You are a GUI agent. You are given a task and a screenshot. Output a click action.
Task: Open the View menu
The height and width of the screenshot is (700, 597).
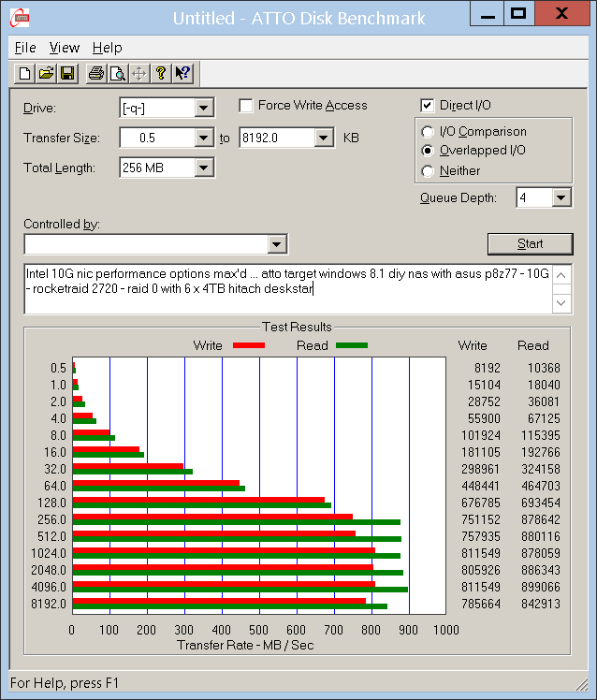65,48
